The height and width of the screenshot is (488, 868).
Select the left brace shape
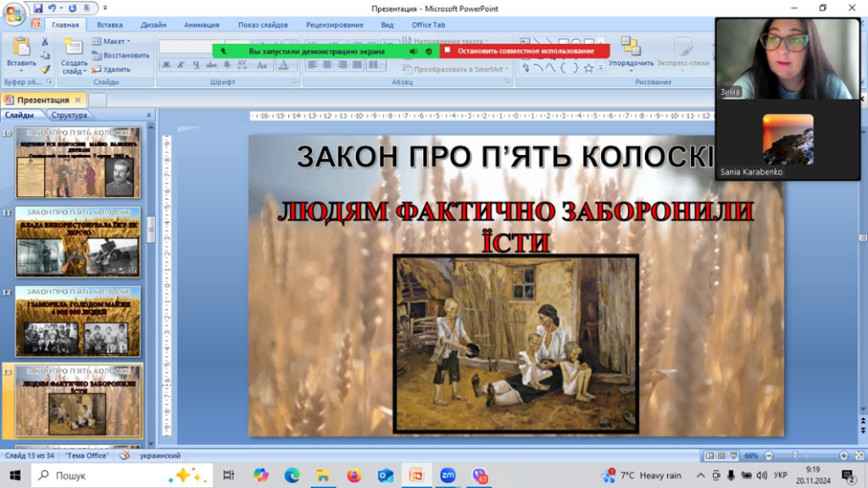563,68
